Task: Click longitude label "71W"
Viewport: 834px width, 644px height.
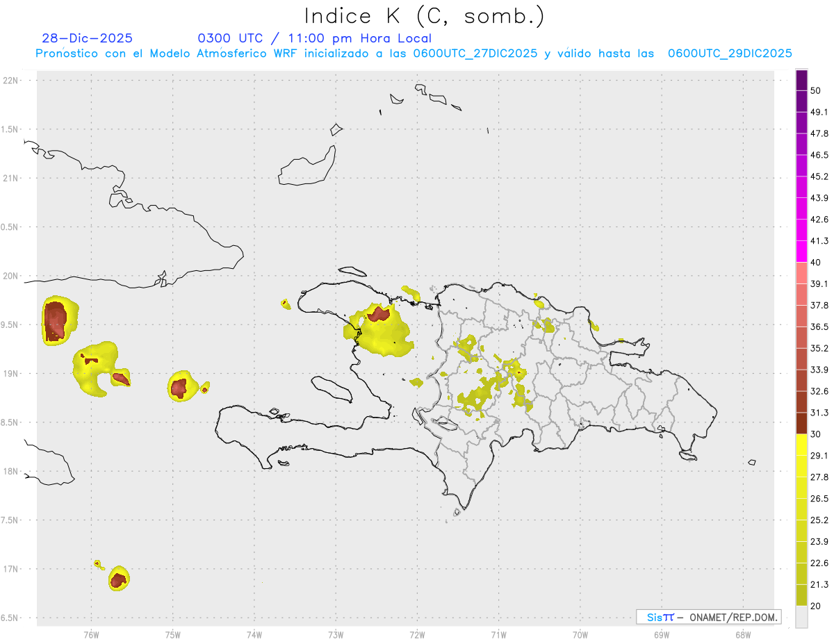Action: (498, 635)
